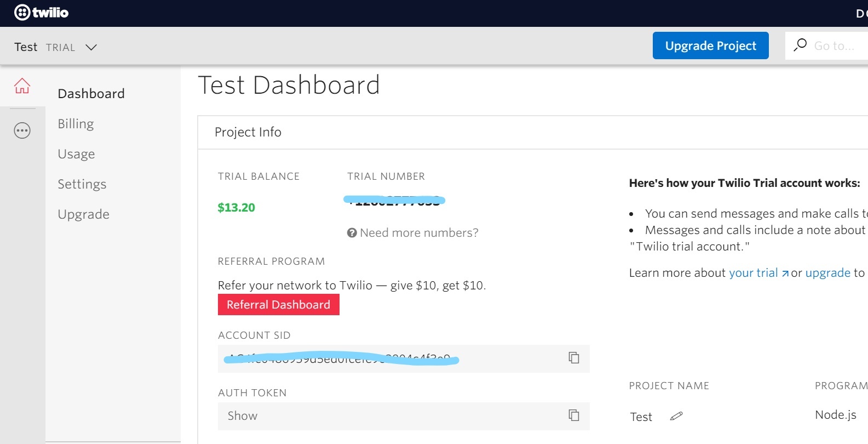This screenshot has width=868, height=444.
Task: Click the Node.js programming language value
Action: click(835, 415)
